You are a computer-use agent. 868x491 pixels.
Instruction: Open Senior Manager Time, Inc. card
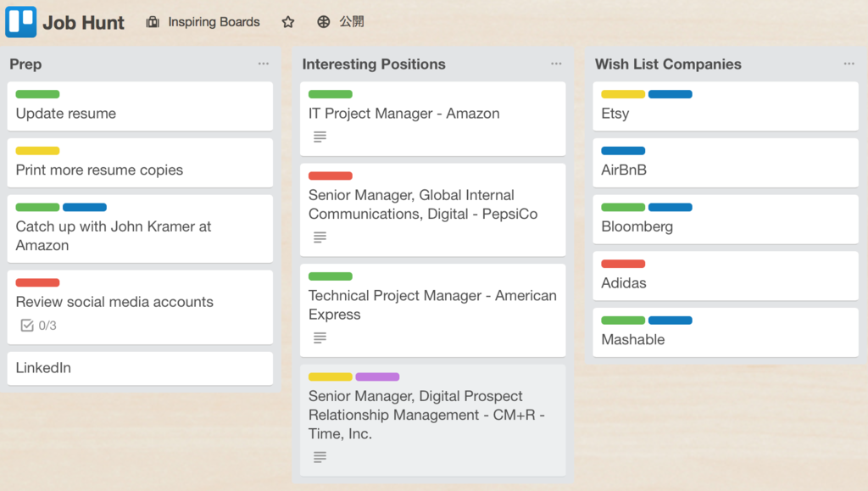[433, 420]
